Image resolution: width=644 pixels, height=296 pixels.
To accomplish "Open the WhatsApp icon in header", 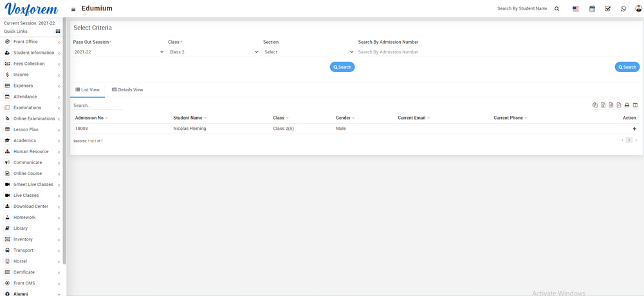I will coord(623,9).
